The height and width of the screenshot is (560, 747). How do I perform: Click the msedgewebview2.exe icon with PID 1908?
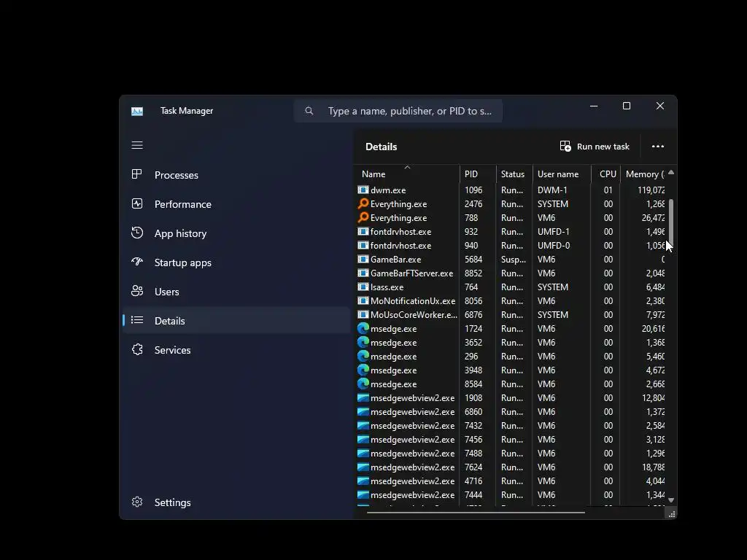363,397
